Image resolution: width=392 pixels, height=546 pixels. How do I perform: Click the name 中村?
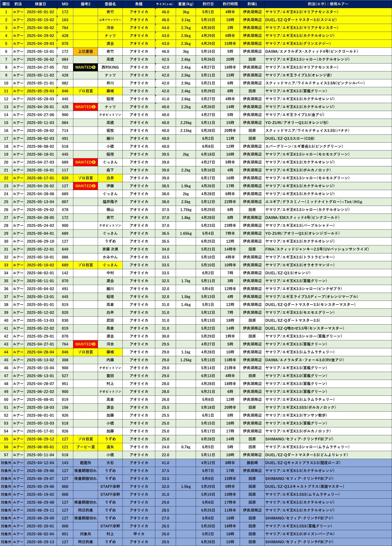click(x=110, y=273)
